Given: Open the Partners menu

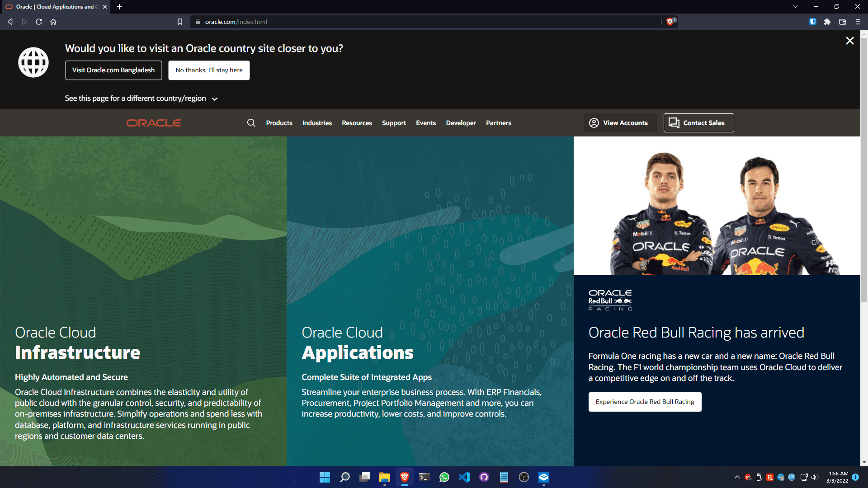Looking at the screenshot, I should point(499,123).
